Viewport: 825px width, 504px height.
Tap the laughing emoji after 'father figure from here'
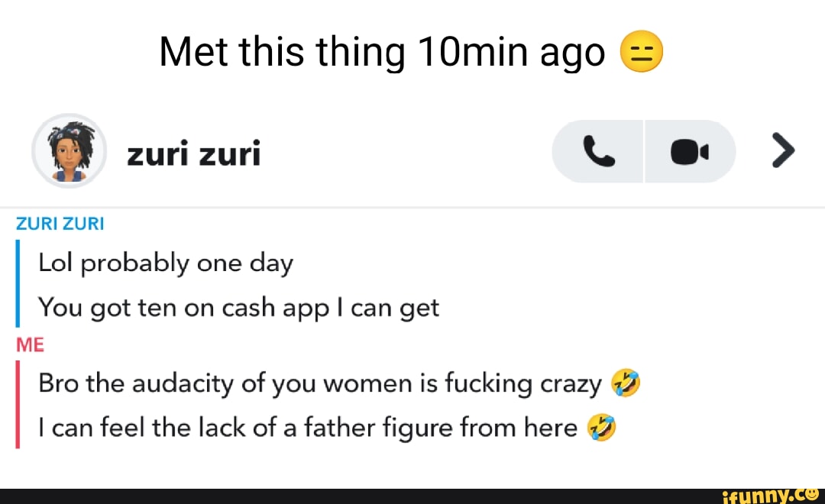[602, 427]
